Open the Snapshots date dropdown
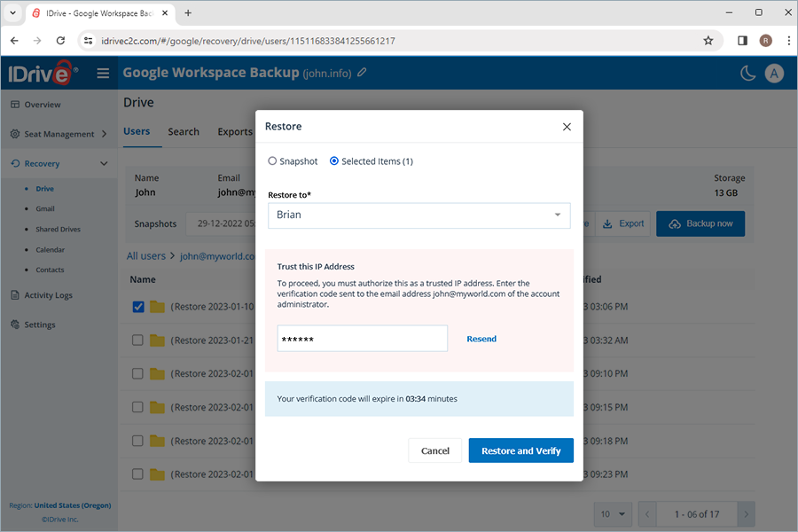The width and height of the screenshot is (798, 532). tap(222, 224)
